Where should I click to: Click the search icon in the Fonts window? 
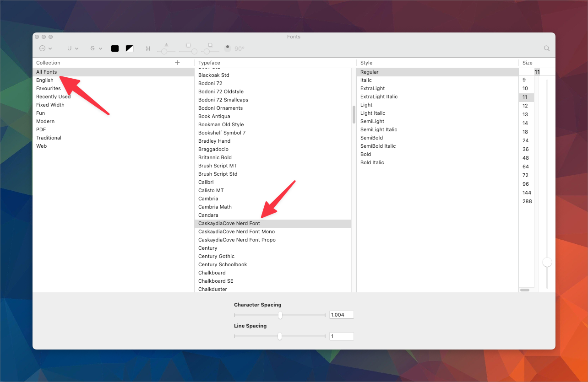pyautogui.click(x=546, y=48)
